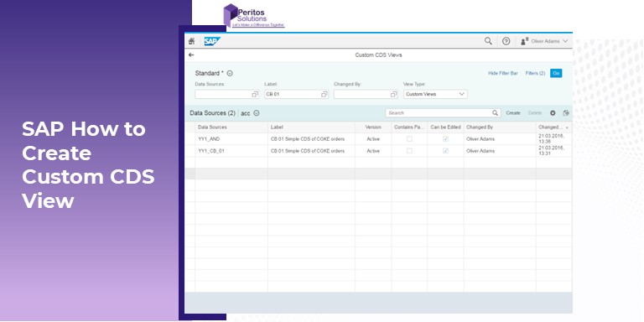This screenshot has width=644, height=322.
Task: Expand the acc table variant dropdown
Action: [x=257, y=113]
